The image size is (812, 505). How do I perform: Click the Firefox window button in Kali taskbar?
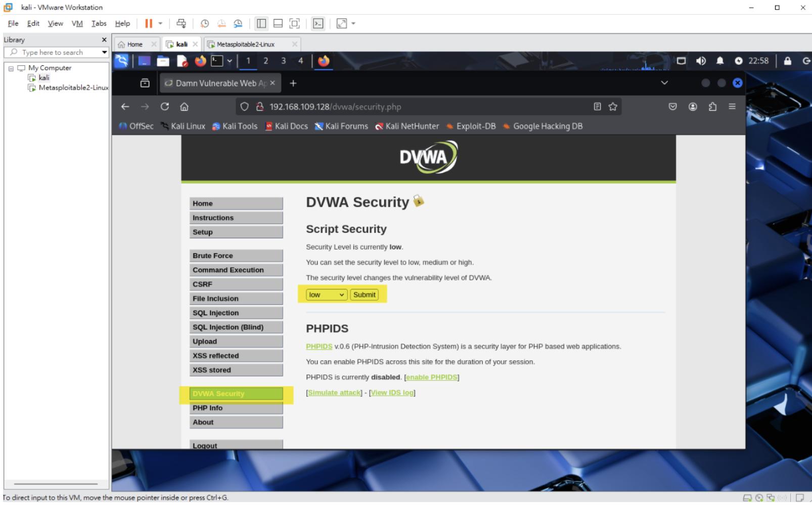pyautogui.click(x=324, y=61)
